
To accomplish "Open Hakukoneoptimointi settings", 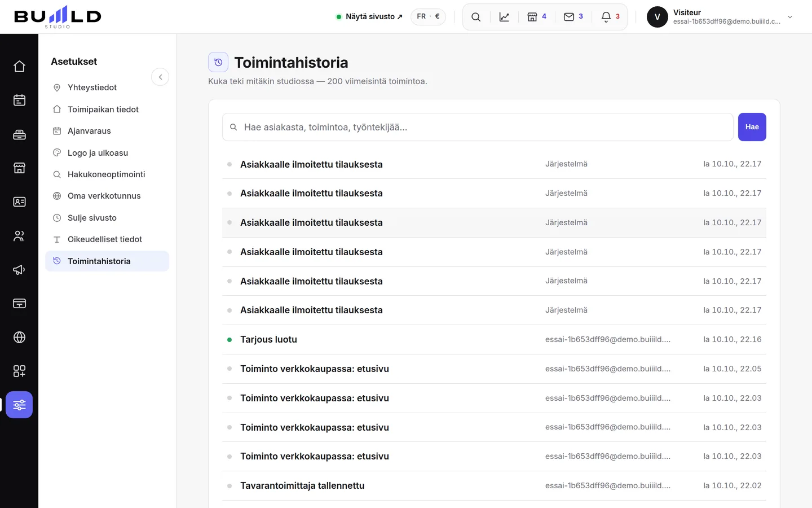I will tap(107, 174).
